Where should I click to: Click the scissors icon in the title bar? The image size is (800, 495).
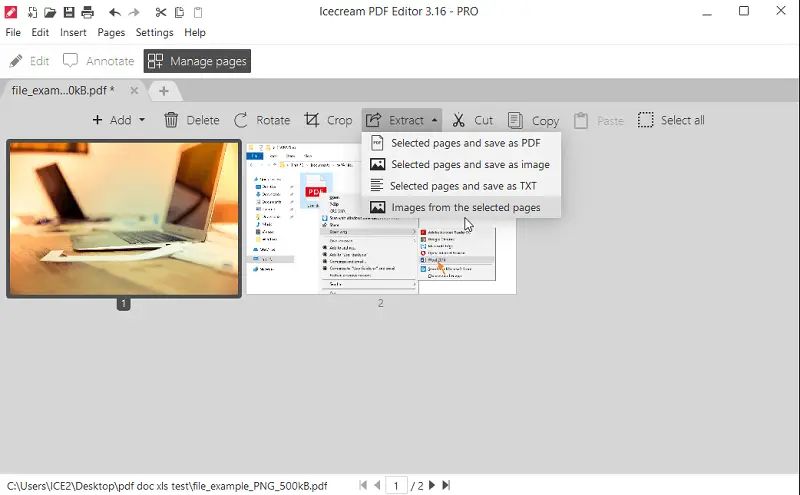(x=161, y=12)
